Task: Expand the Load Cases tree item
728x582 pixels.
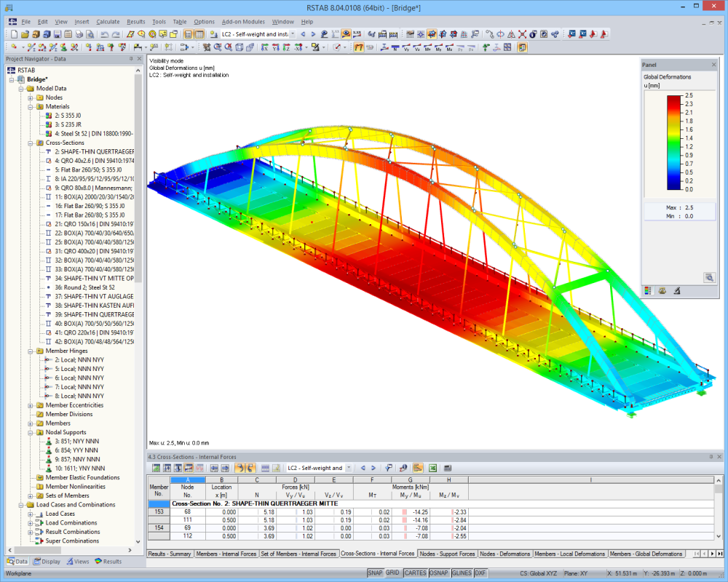Action: 30,514
